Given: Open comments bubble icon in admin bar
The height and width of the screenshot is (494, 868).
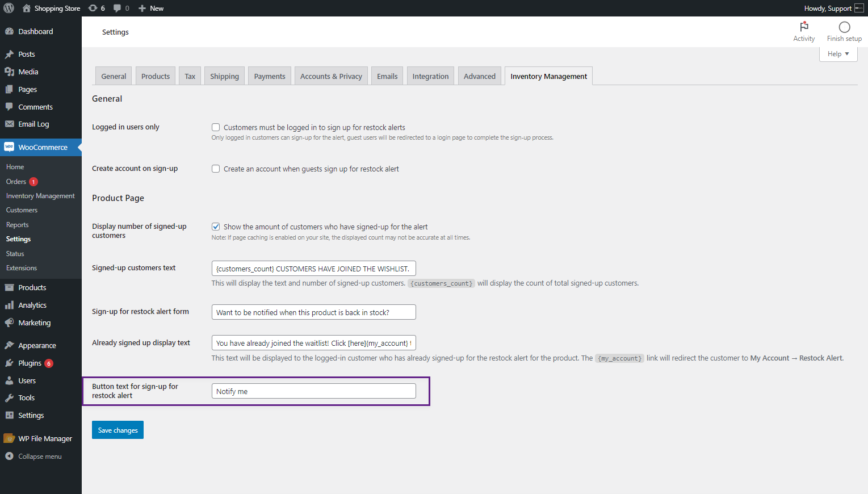Looking at the screenshot, I should (117, 8).
